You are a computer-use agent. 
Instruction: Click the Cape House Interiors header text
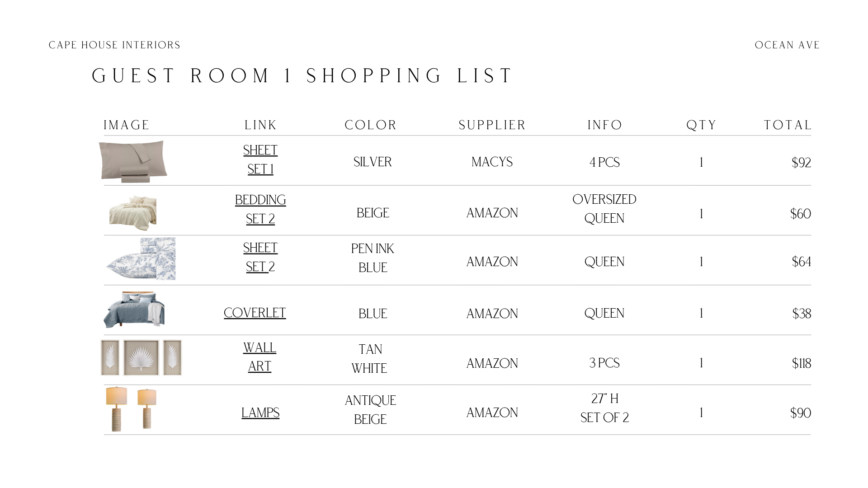114,45
